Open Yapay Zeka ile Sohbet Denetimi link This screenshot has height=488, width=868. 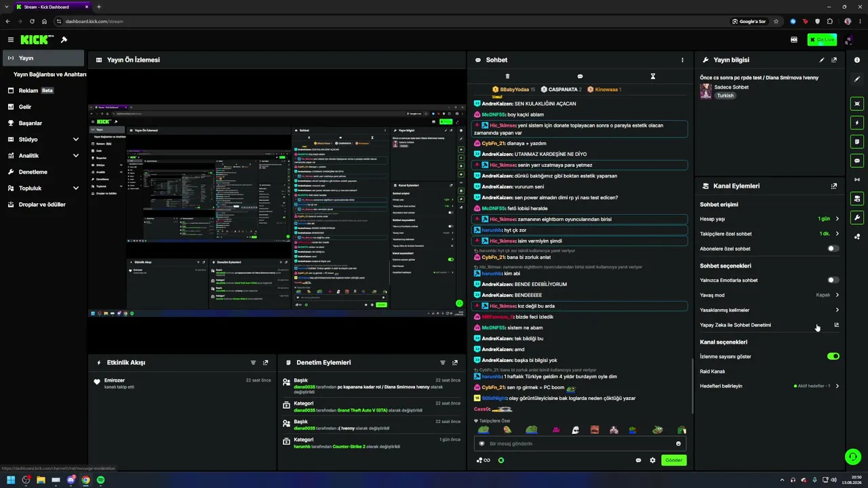pyautogui.click(x=770, y=325)
